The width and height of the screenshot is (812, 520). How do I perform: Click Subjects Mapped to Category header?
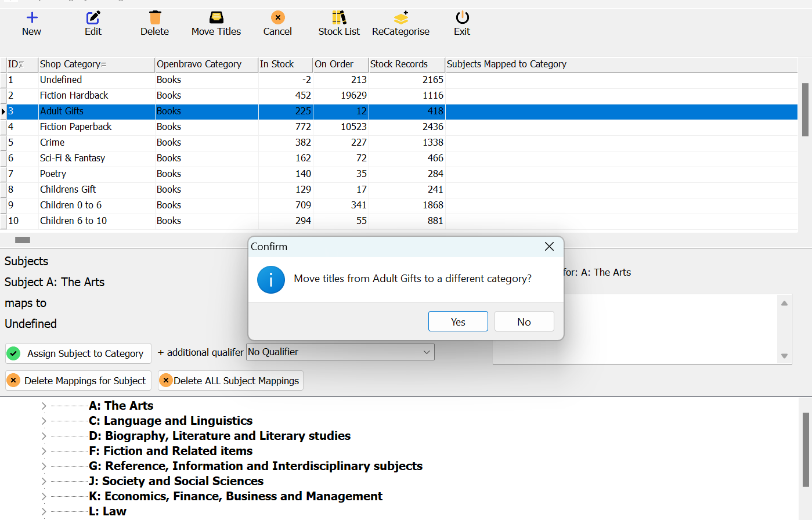pyautogui.click(x=621, y=64)
